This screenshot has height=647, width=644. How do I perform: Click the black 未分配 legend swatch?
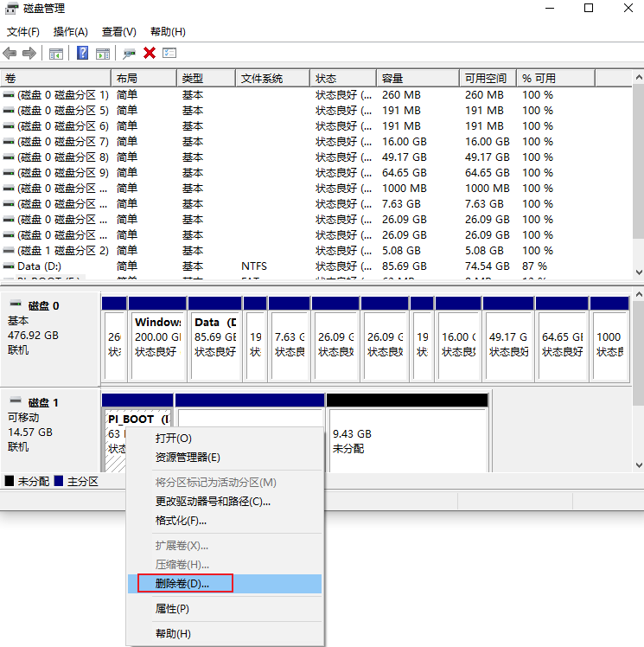tap(9, 481)
